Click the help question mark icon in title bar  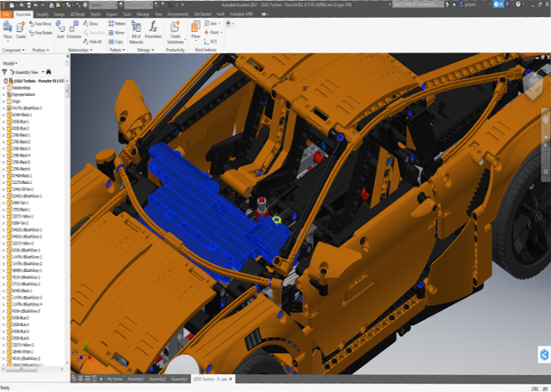point(518,4)
